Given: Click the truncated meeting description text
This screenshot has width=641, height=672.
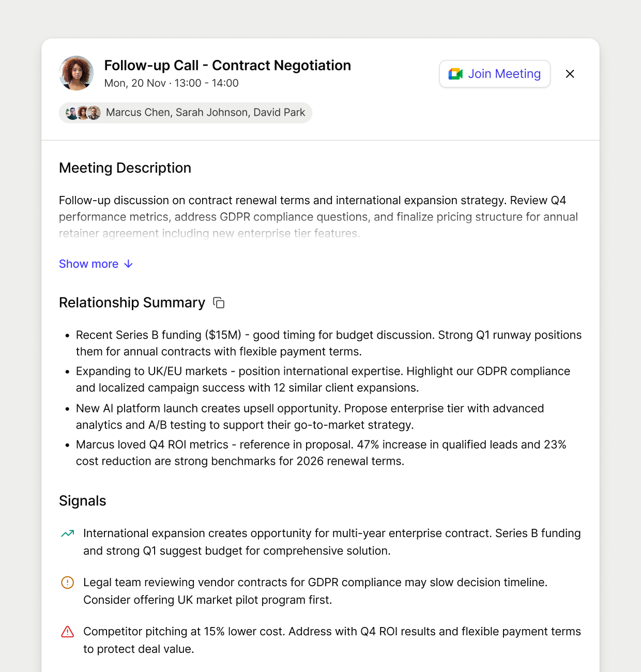Looking at the screenshot, I should click(318, 217).
